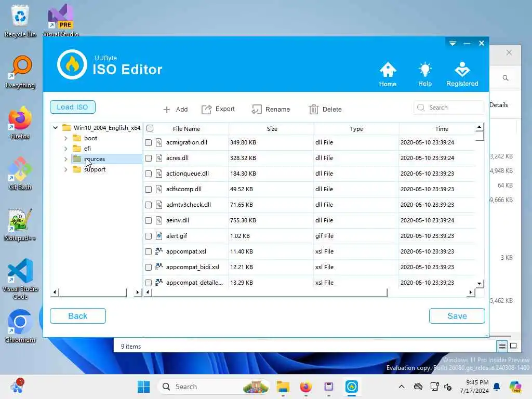Viewport: 532px width, 399px height.
Task: Collapse the Win10_2004_English_x64 root node
Action: point(55,128)
